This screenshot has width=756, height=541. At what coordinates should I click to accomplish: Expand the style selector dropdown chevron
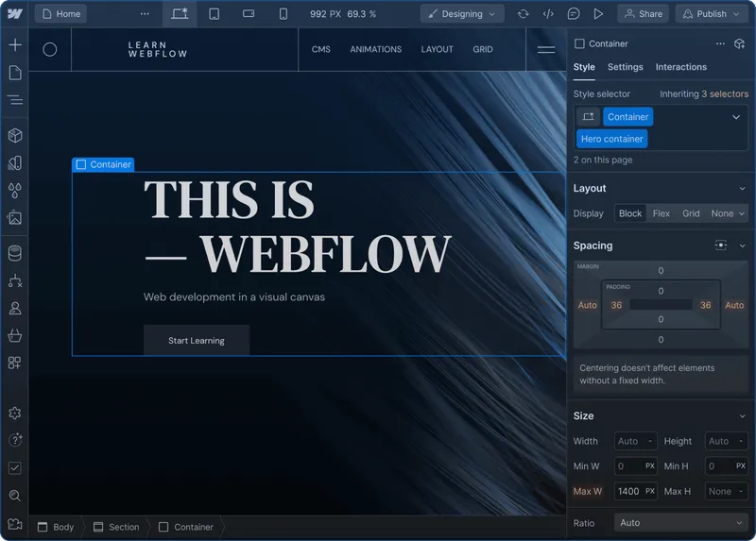[736, 117]
